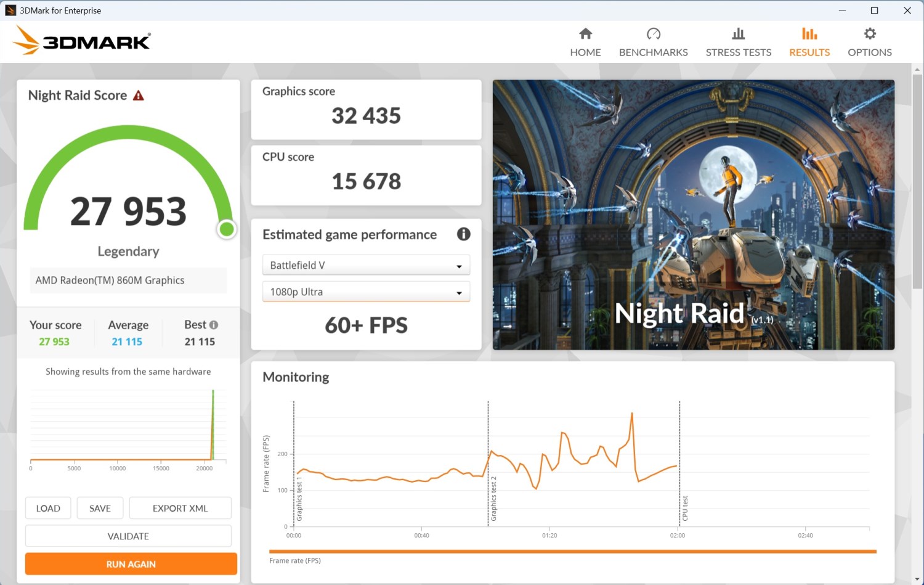Click the Night Raid benchmark artwork image
This screenshot has width=924, height=585.
[x=693, y=215]
